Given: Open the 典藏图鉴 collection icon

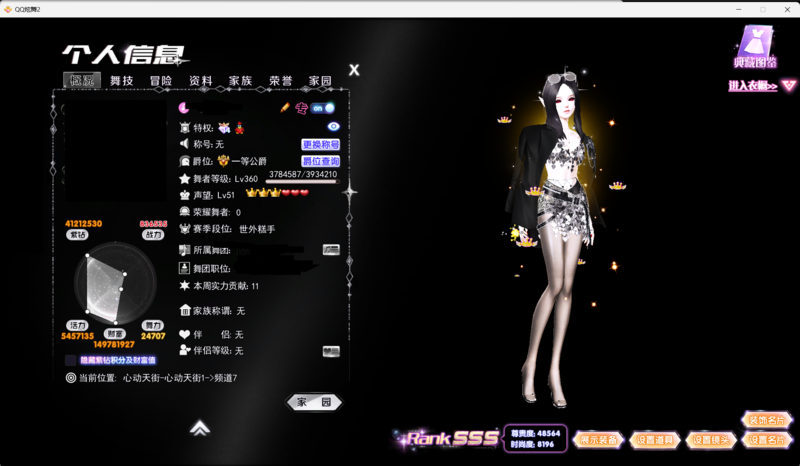Looking at the screenshot, I should (x=753, y=48).
